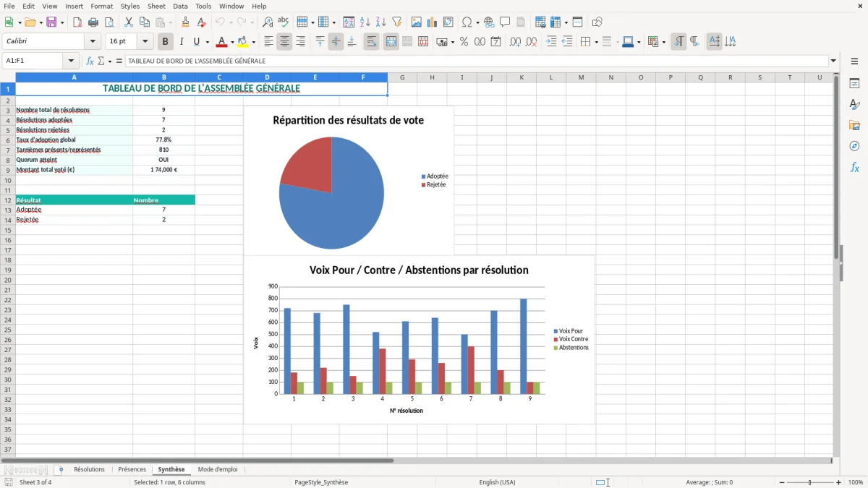Image resolution: width=868 pixels, height=488 pixels.
Task: Open the Font Size dropdown
Action: click(x=145, y=42)
